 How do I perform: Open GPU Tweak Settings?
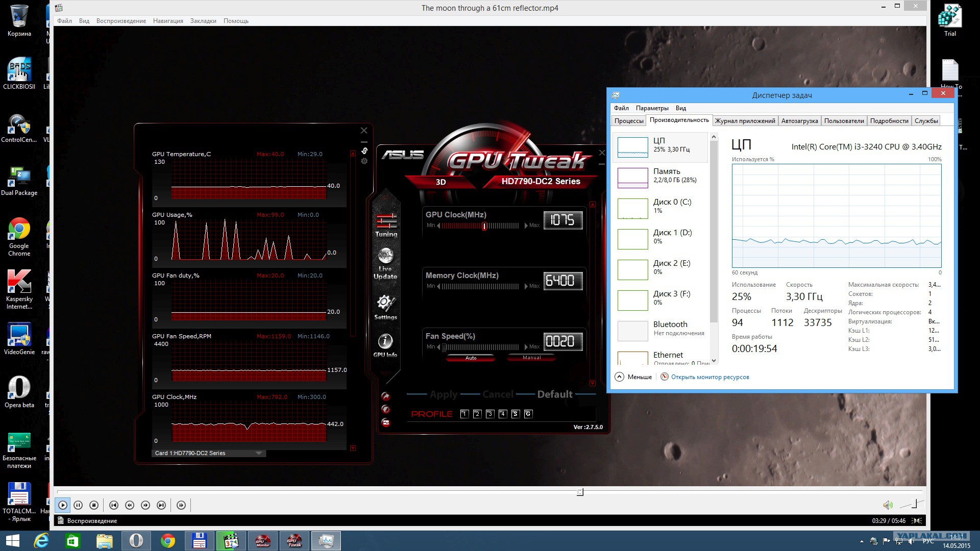tap(385, 307)
